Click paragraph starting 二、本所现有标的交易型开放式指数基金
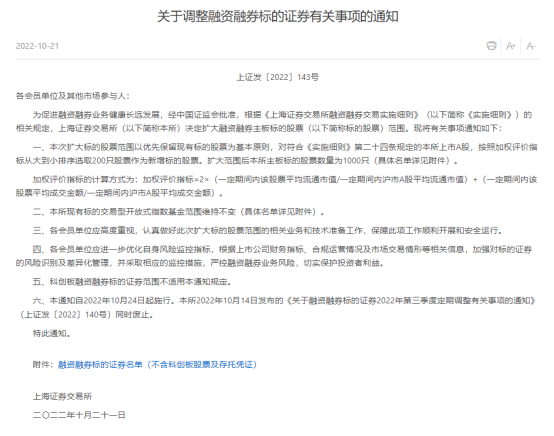This screenshot has height=436, width=554. (179, 212)
